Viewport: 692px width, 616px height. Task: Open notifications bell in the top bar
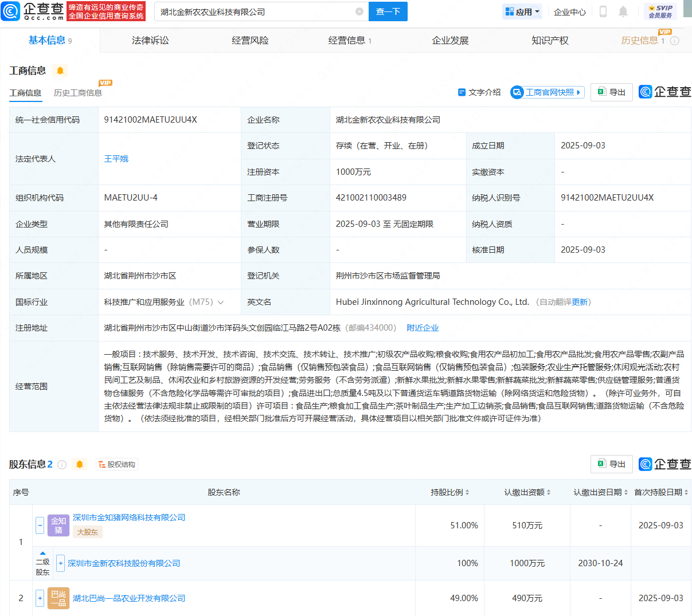point(623,11)
